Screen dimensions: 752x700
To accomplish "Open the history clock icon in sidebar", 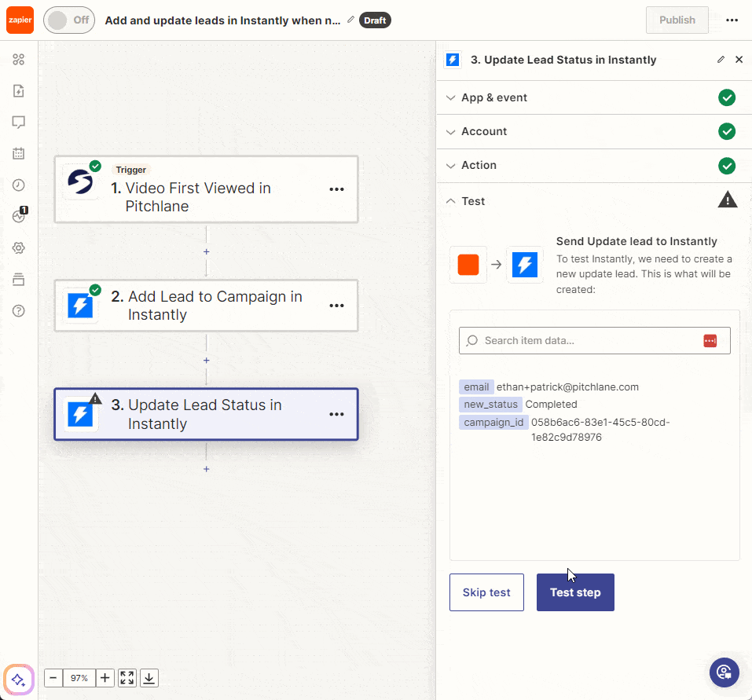I will 18,185.
